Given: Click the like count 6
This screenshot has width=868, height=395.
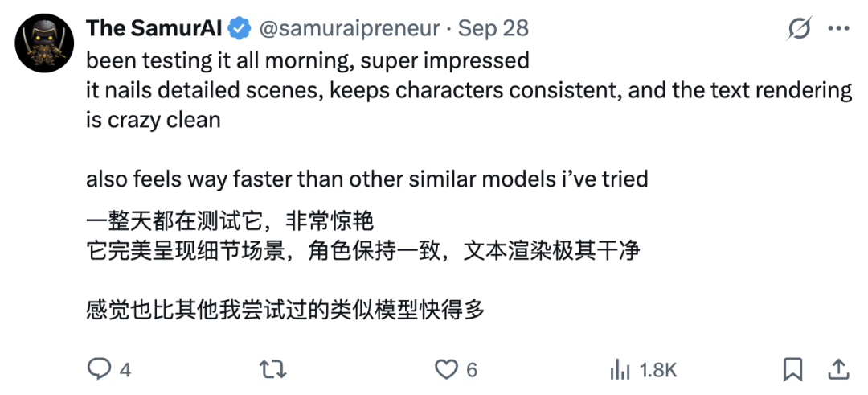Looking at the screenshot, I should point(472,370).
